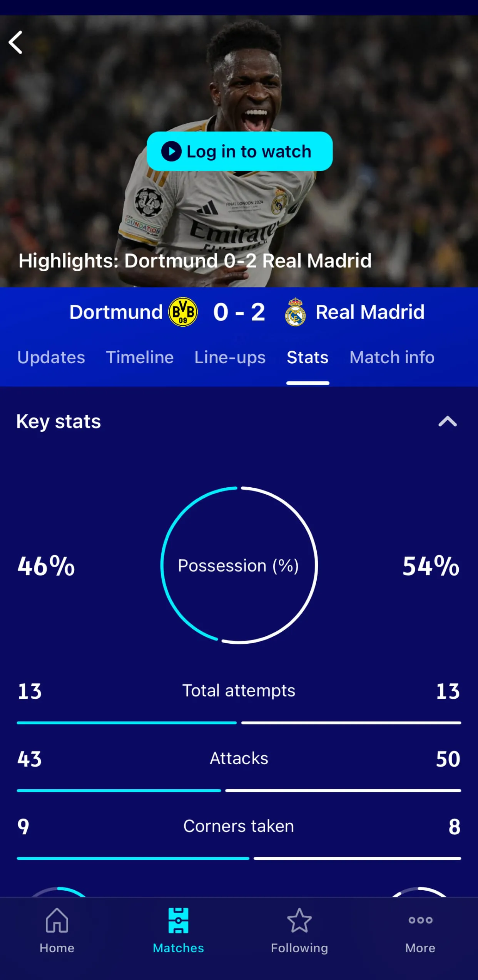Open the Timeline tab

coord(140,357)
